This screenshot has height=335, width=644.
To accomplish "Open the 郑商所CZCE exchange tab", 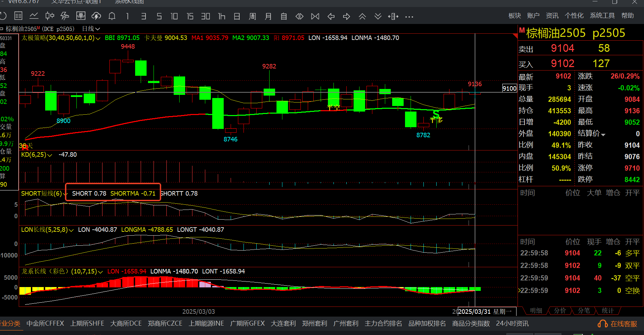I will click(x=165, y=324).
